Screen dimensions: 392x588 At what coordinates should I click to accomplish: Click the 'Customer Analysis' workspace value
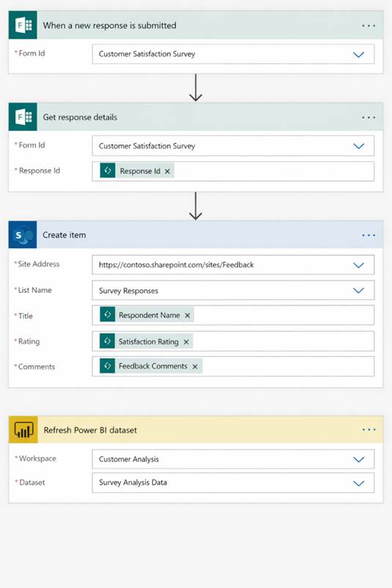[129, 459]
